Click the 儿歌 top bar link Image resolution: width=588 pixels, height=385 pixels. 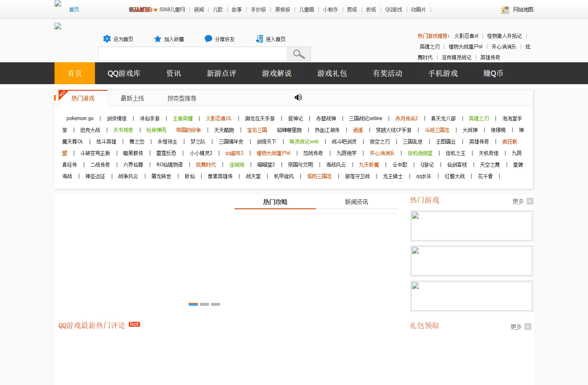click(218, 9)
